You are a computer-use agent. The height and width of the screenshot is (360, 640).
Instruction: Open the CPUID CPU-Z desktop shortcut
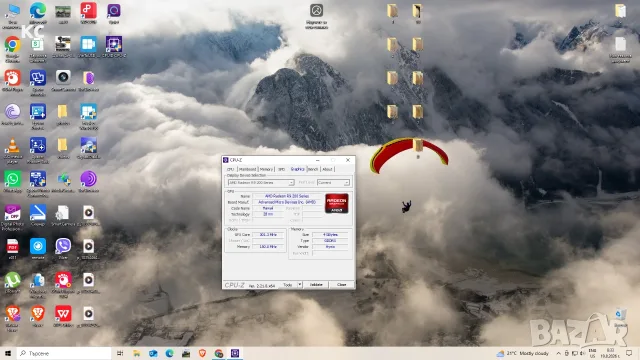tap(114, 46)
